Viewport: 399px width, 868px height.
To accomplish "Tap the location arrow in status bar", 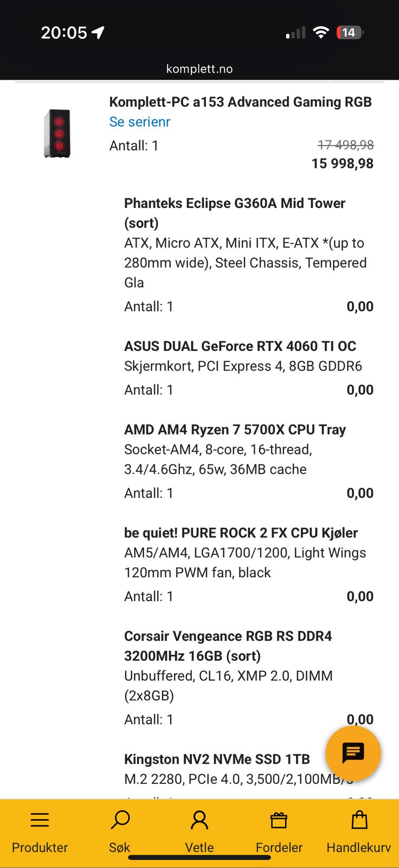I will (98, 33).
